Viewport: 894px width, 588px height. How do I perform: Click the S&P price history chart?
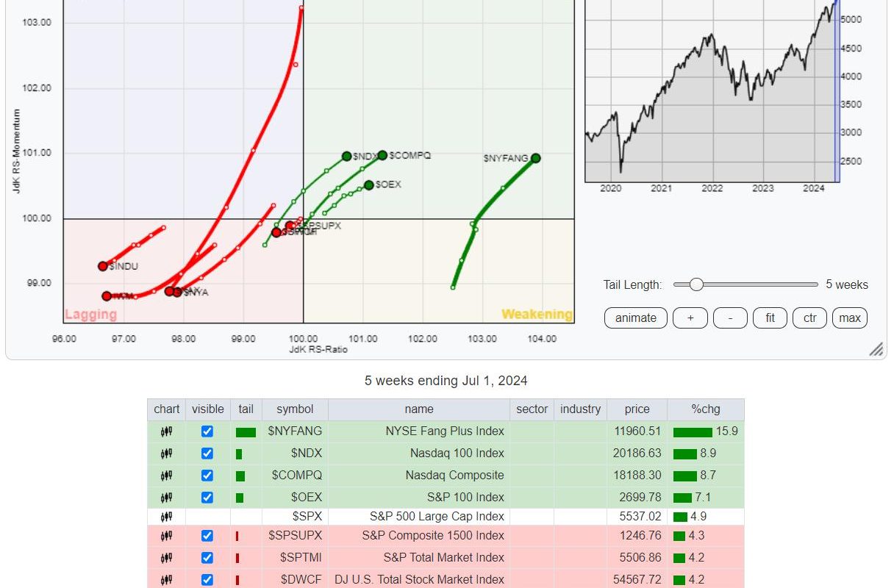(712, 90)
